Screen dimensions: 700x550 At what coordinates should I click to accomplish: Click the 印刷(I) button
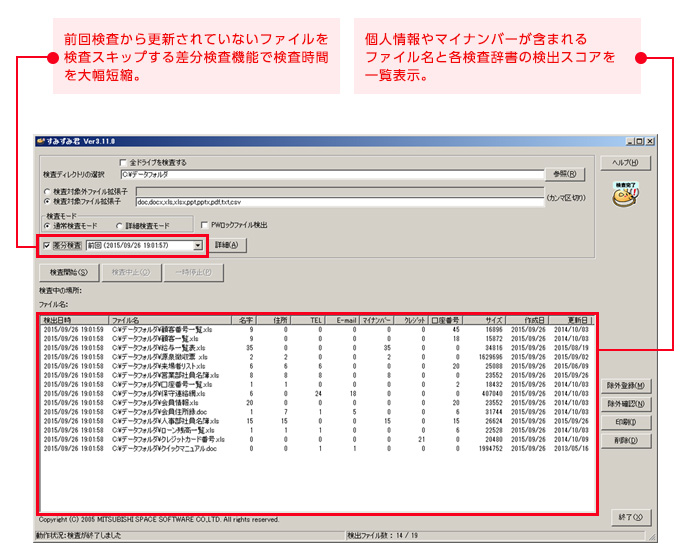click(x=626, y=422)
